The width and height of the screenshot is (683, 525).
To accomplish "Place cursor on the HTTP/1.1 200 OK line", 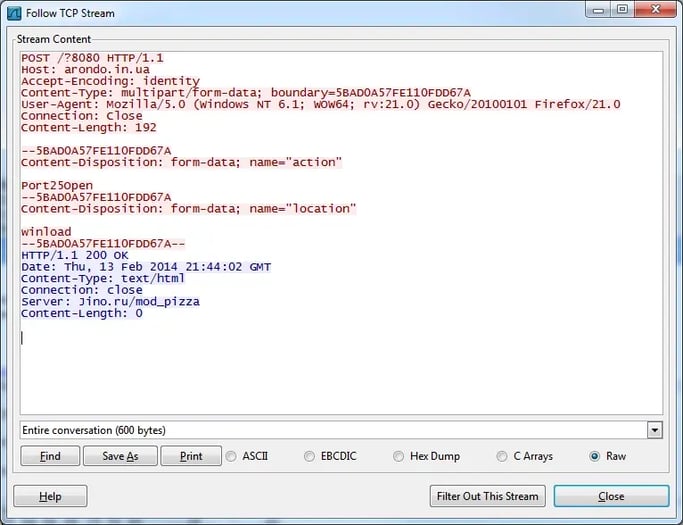I will click(x=75, y=255).
